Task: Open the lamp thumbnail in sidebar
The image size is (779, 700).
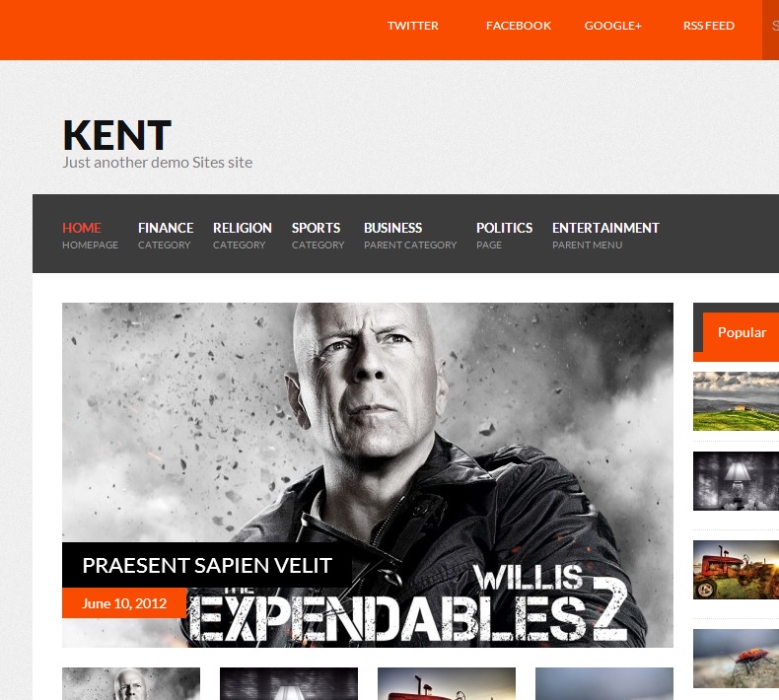Action: pos(736,481)
